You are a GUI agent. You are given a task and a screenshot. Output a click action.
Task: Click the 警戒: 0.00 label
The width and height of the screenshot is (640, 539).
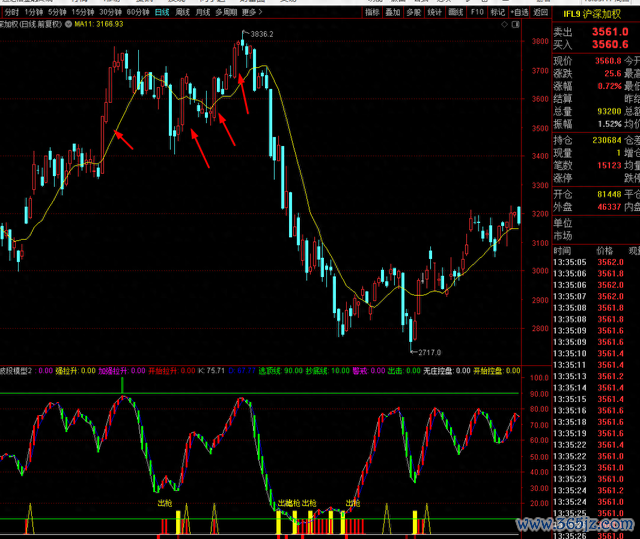point(369,371)
